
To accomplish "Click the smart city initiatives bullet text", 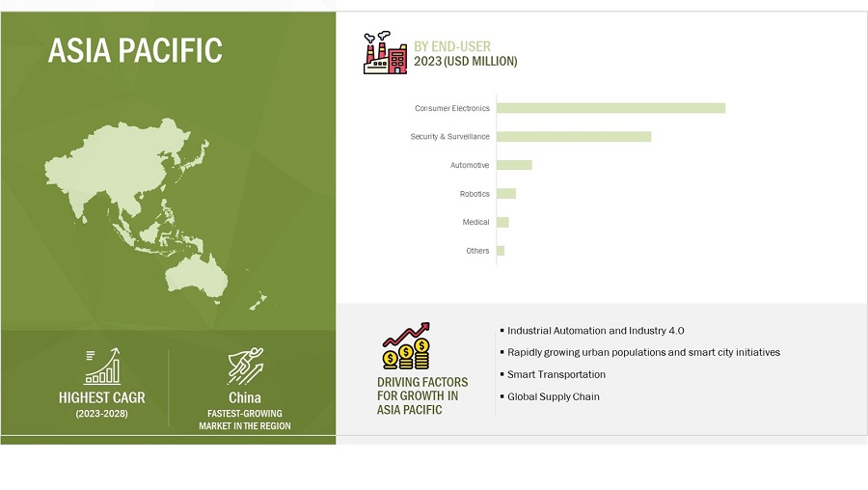I will point(643,352).
